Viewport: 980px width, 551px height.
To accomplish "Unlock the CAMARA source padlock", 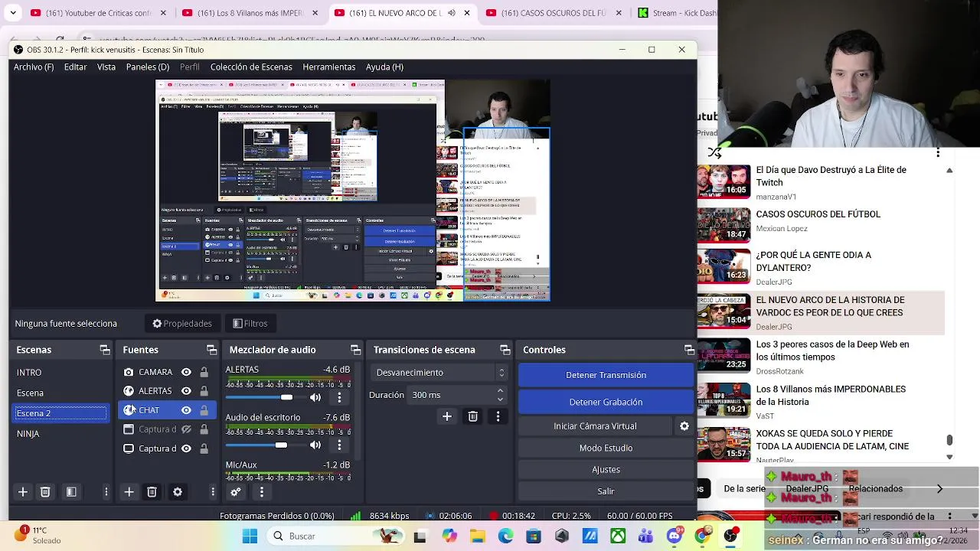I will 204,372.
